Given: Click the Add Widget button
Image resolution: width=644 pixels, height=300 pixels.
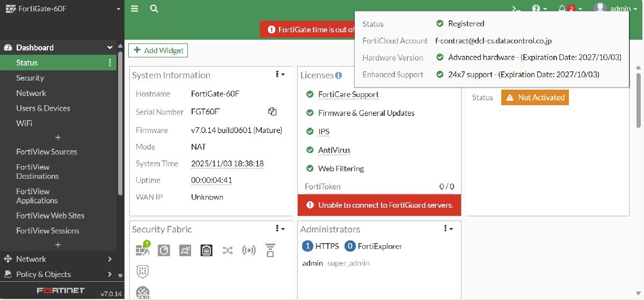Looking at the screenshot, I should 158,50.
